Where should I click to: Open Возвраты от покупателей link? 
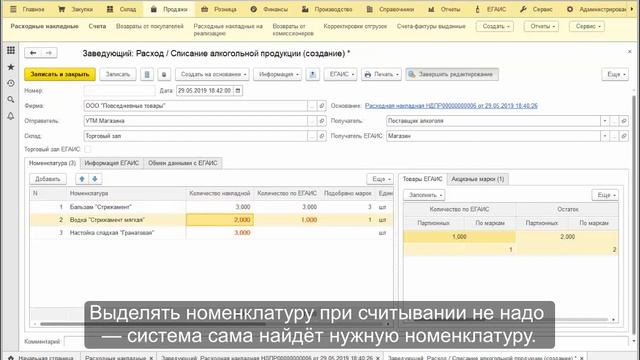coord(150,26)
